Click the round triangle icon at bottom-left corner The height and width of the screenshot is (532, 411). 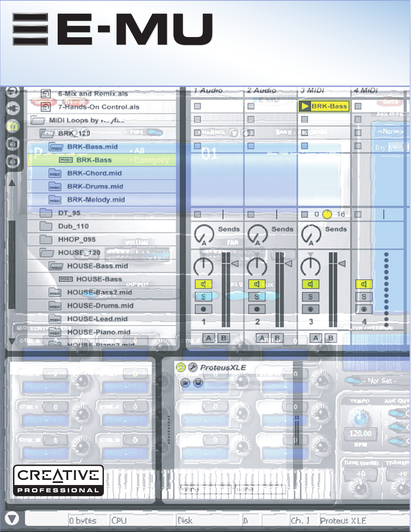coord(12,519)
